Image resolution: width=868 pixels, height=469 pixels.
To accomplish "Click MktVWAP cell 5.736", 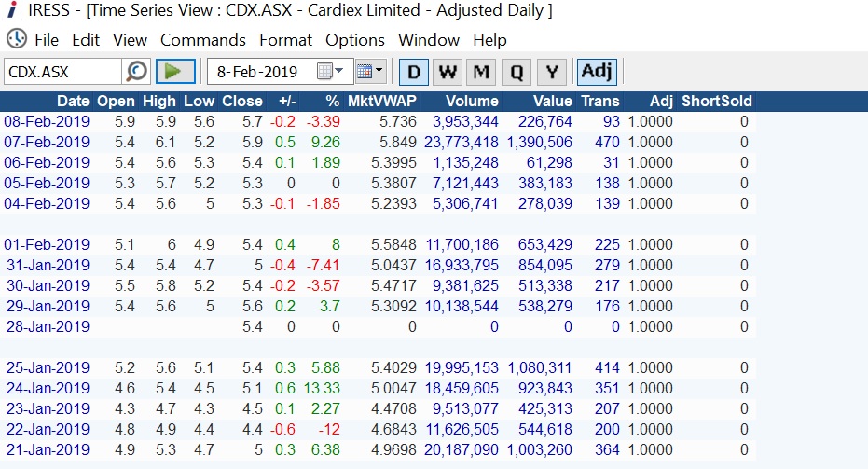I will [397, 122].
